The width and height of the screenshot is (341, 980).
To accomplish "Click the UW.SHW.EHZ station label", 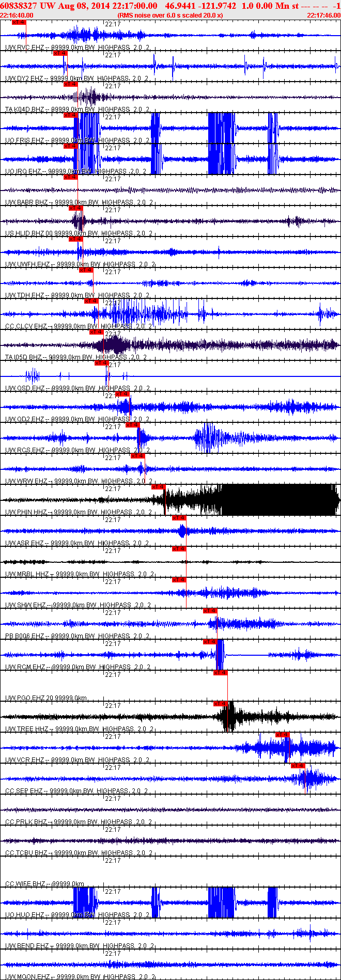I will pyautogui.click(x=25, y=605).
